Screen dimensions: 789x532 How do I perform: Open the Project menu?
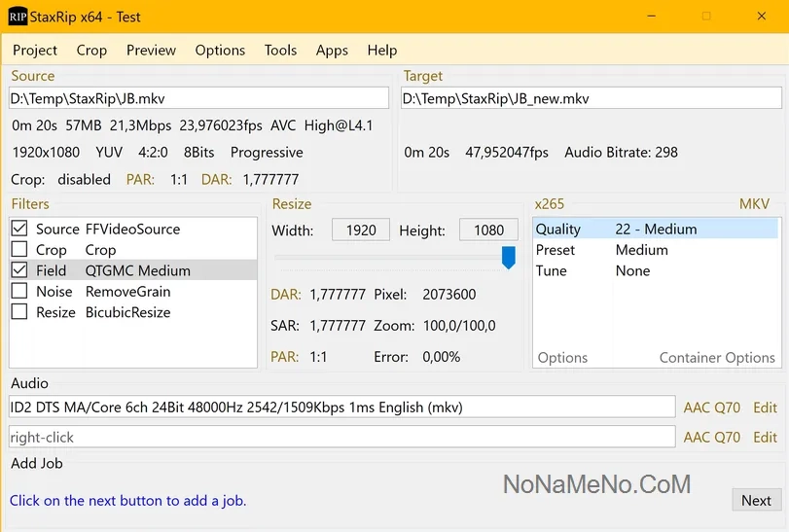[35, 51]
